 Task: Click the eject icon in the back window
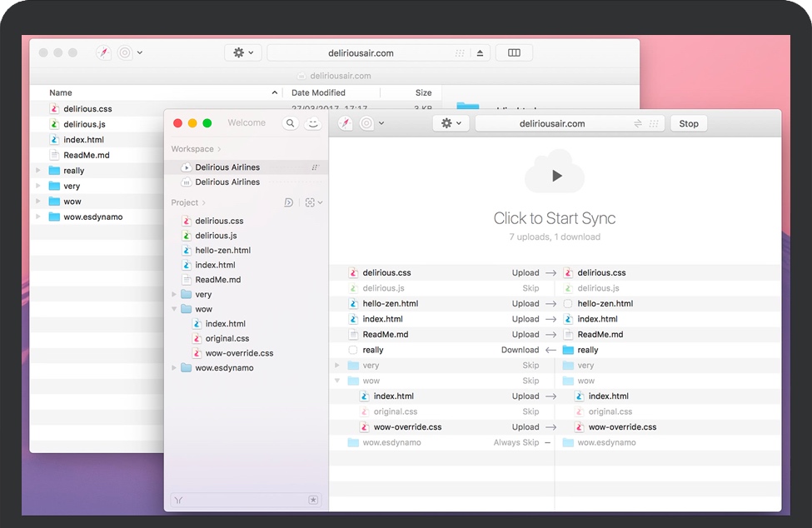pos(480,53)
